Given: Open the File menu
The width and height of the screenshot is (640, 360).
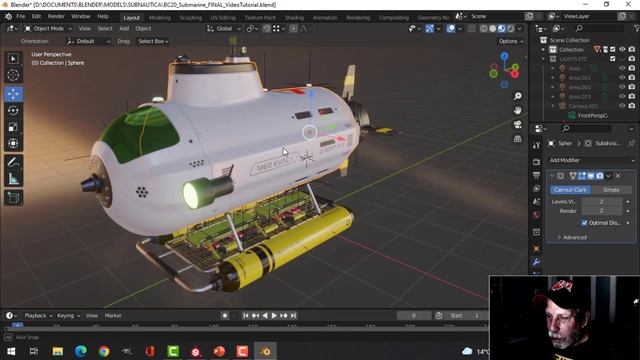Looking at the screenshot, I should point(21,16).
